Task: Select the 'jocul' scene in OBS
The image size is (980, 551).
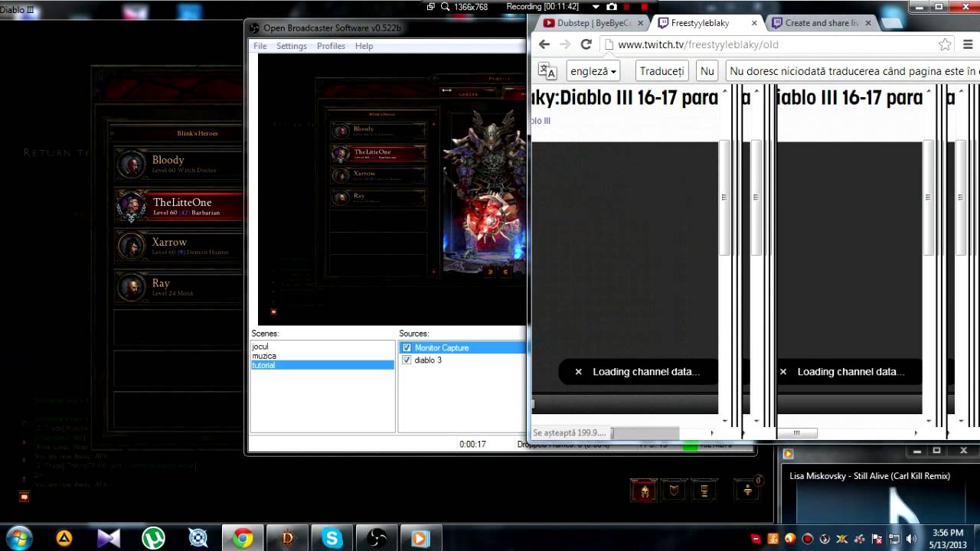Action: coord(322,347)
